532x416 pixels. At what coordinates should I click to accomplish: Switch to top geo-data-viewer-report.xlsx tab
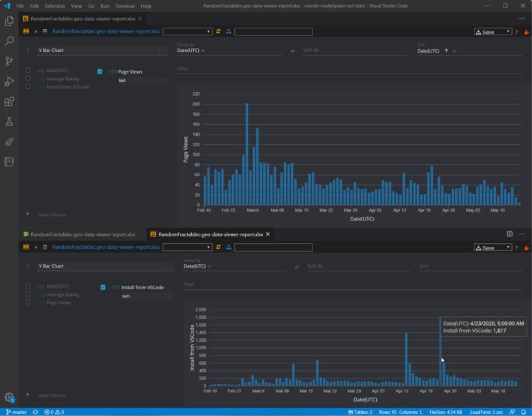(x=83, y=18)
